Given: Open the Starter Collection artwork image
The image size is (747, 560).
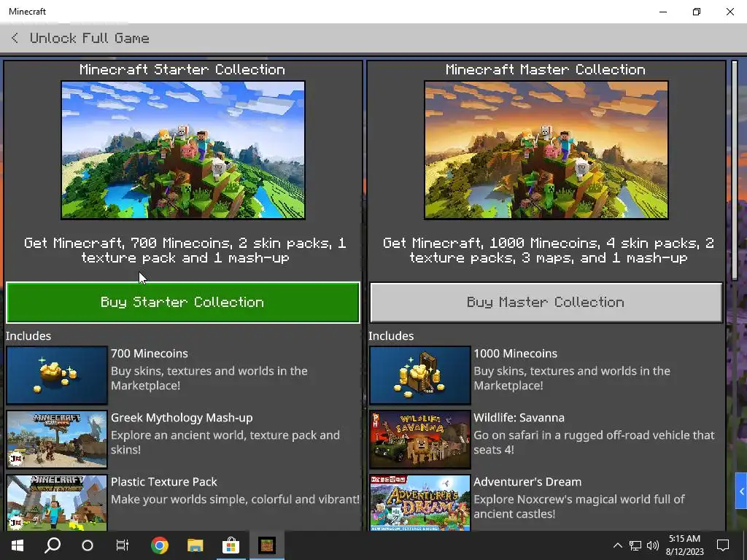Looking at the screenshot, I should click(x=183, y=150).
